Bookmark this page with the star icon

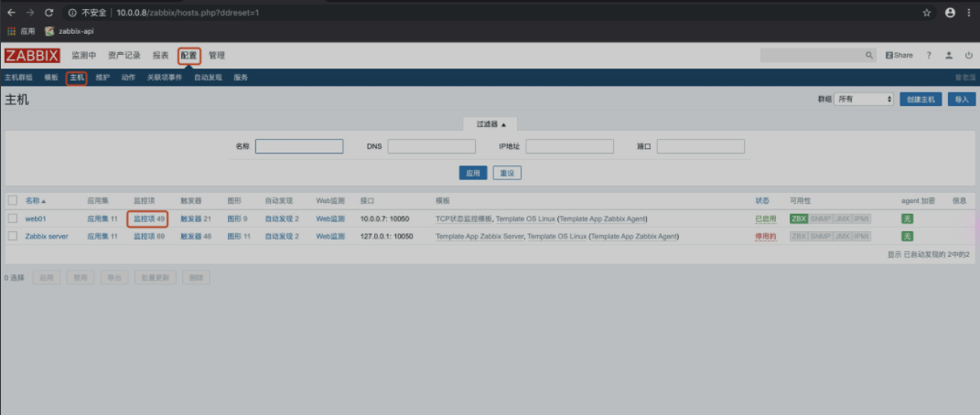click(x=927, y=13)
